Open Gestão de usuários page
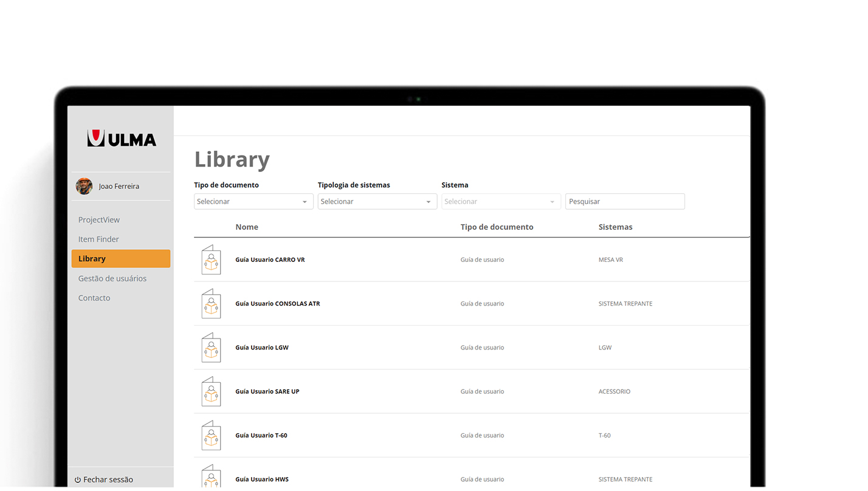The height and width of the screenshot is (491, 868). 112,278
